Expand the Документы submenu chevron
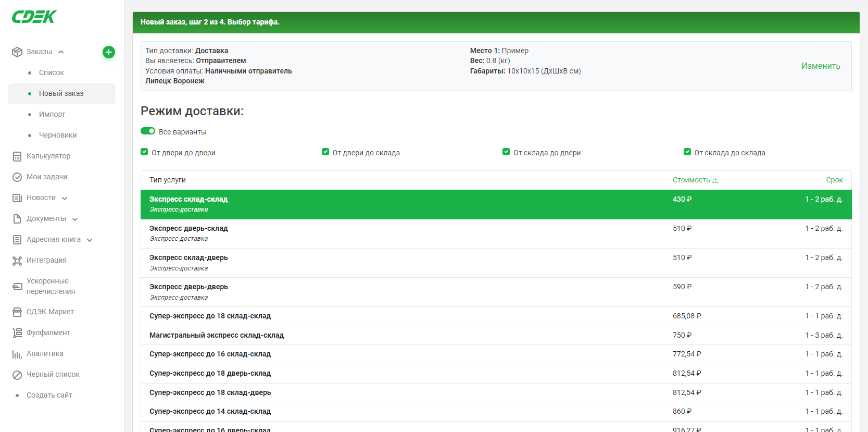Screen dimensions: 868x432 (x=75, y=219)
